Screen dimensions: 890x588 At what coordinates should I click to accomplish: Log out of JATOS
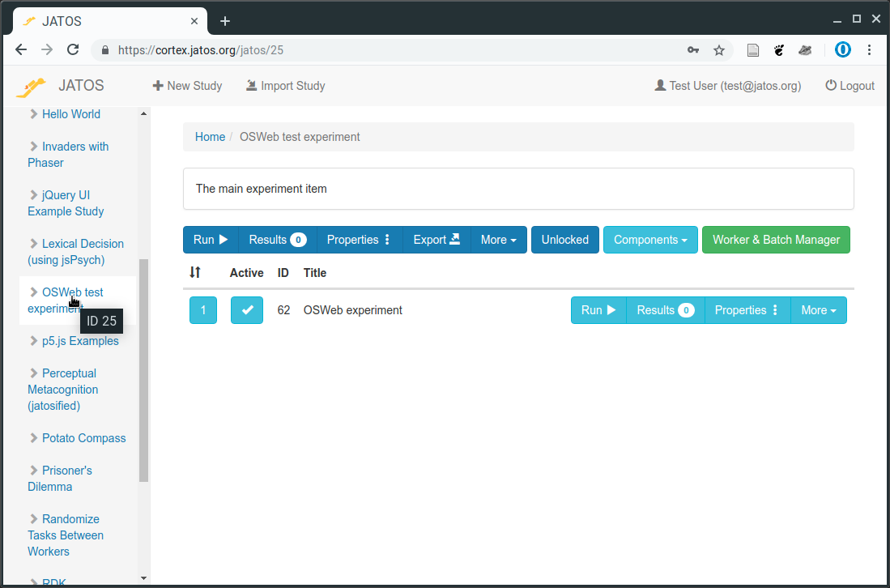850,86
